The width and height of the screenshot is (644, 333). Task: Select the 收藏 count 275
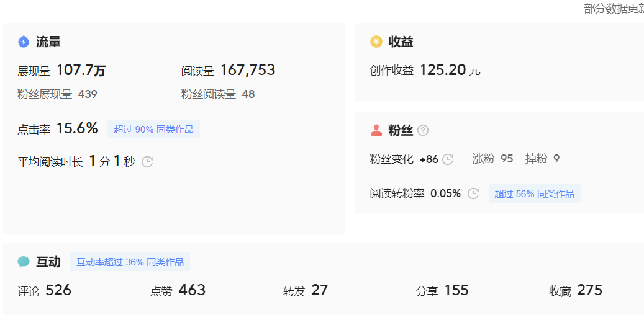(589, 290)
